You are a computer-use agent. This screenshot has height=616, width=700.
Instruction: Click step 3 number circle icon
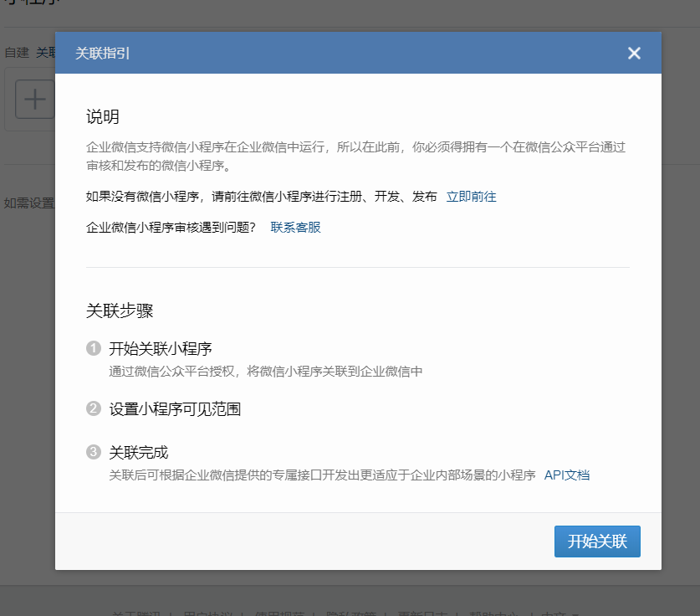click(x=94, y=452)
